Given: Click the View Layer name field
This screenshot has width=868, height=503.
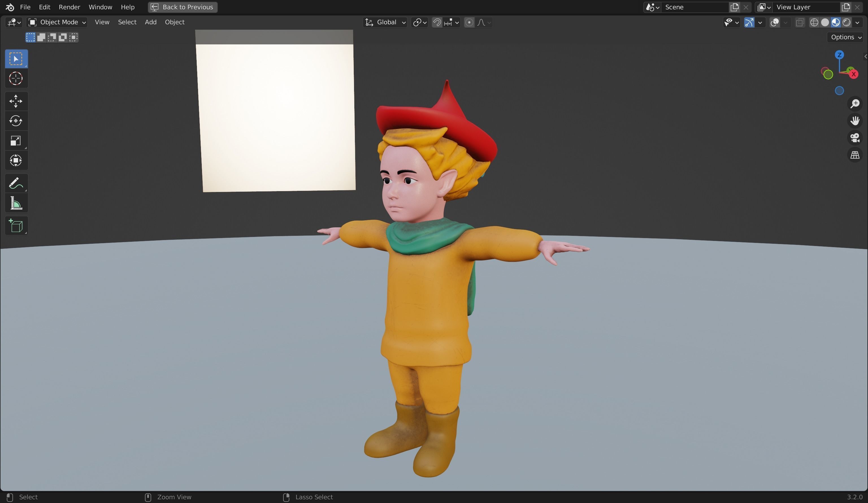Looking at the screenshot, I should [806, 7].
